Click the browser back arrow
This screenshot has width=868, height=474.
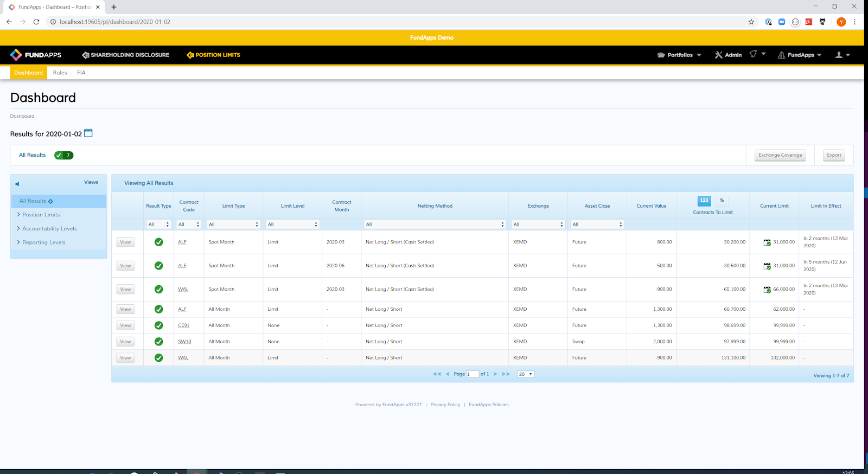(9, 22)
